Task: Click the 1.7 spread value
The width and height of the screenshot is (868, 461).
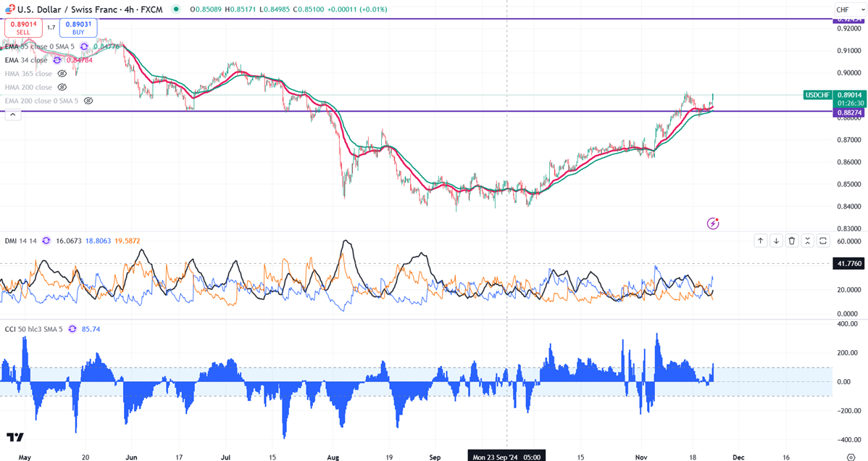Action: click(x=51, y=28)
